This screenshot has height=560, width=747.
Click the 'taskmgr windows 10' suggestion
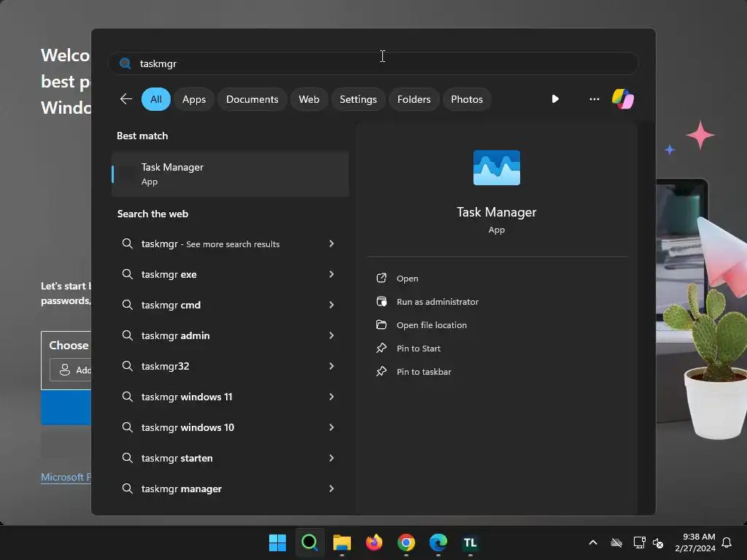(x=187, y=427)
